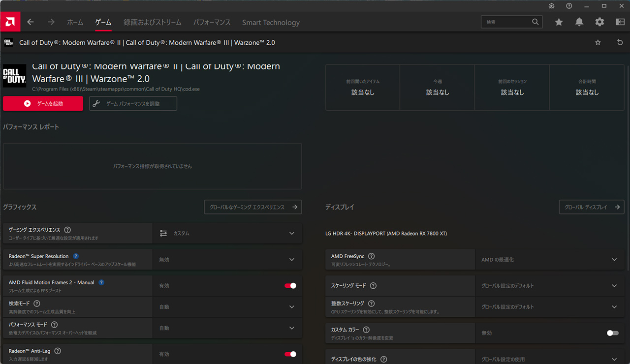The image size is (630, 364).
Task: Disable AMD Fluid Motion Frames 2 toggle
Action: (290, 286)
